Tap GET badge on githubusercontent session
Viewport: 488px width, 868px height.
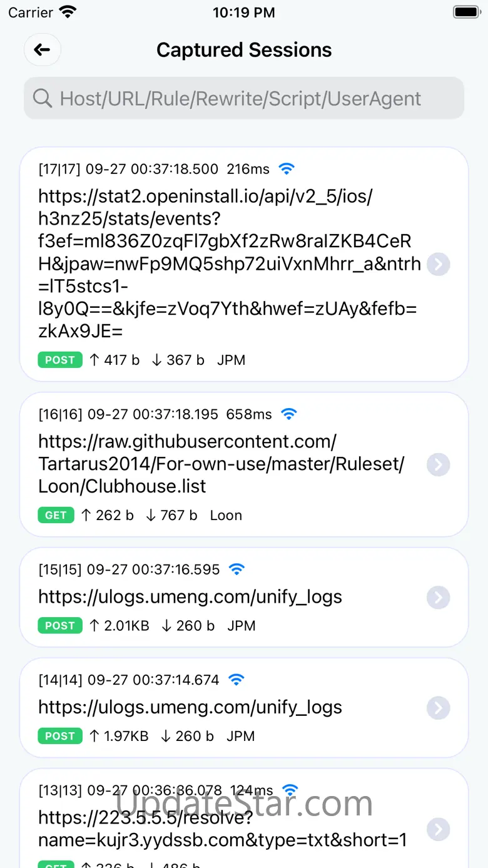(x=56, y=515)
